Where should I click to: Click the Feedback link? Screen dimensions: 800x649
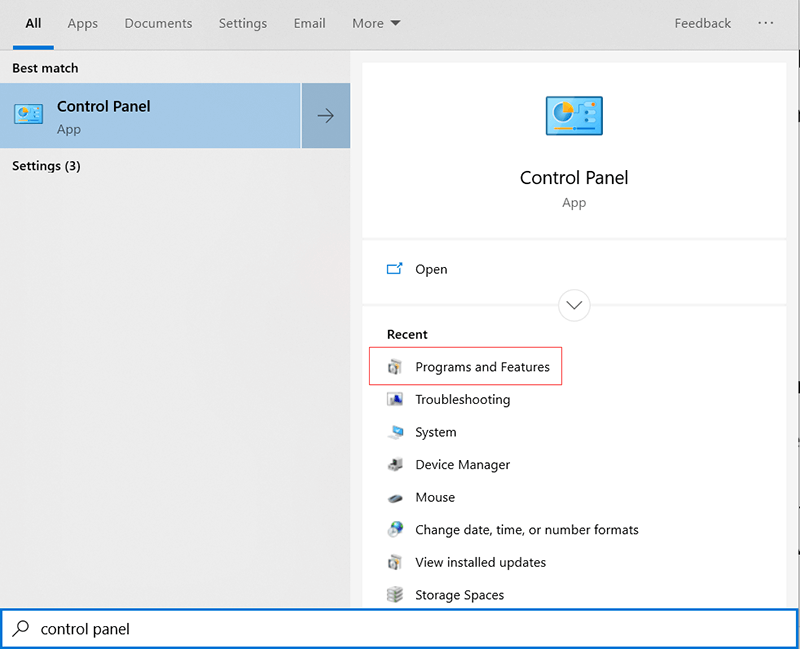coord(703,23)
